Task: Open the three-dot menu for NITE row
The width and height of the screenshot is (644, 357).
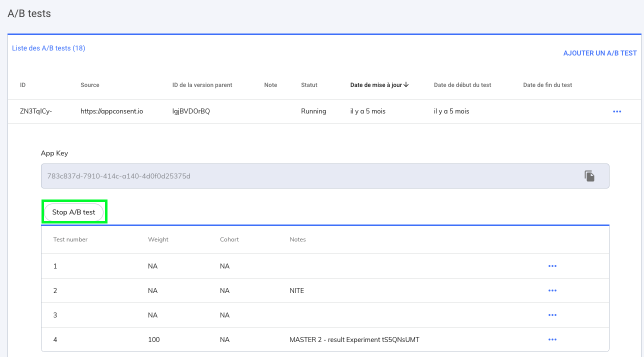Action: [552, 290]
